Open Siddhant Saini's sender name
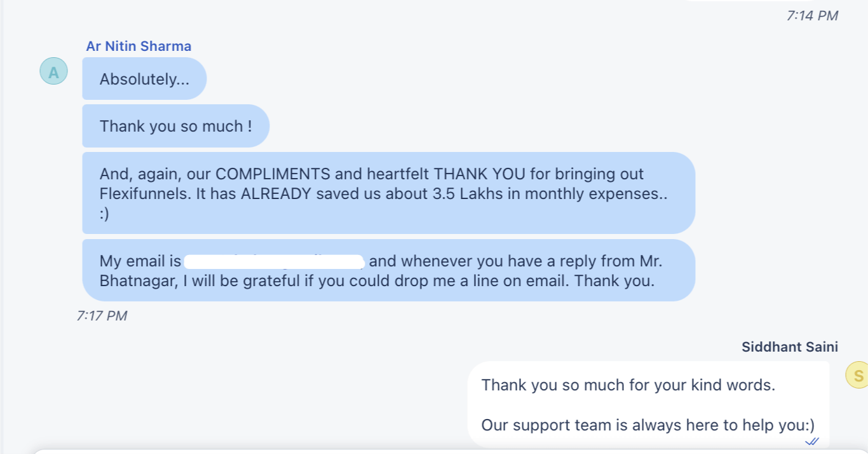868x454 pixels. click(x=790, y=347)
